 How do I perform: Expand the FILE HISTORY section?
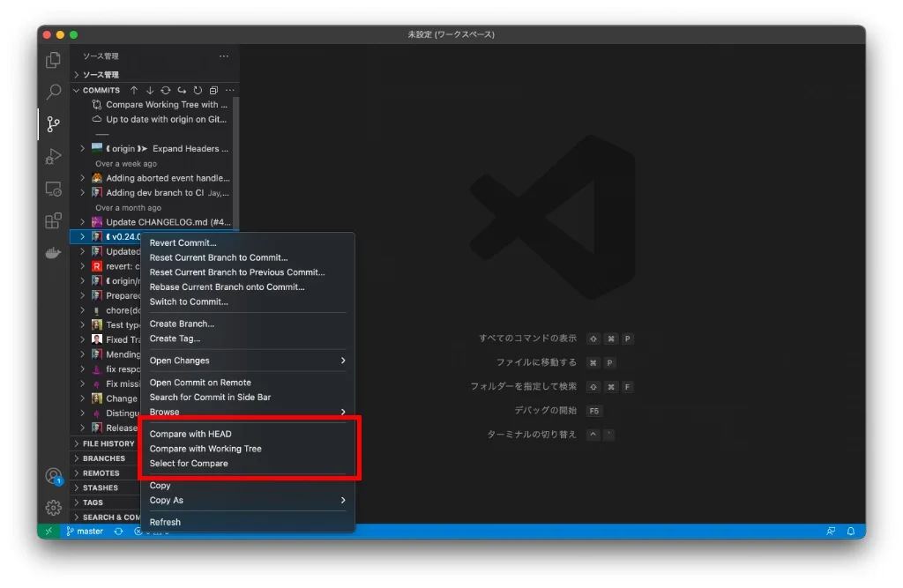(x=108, y=443)
